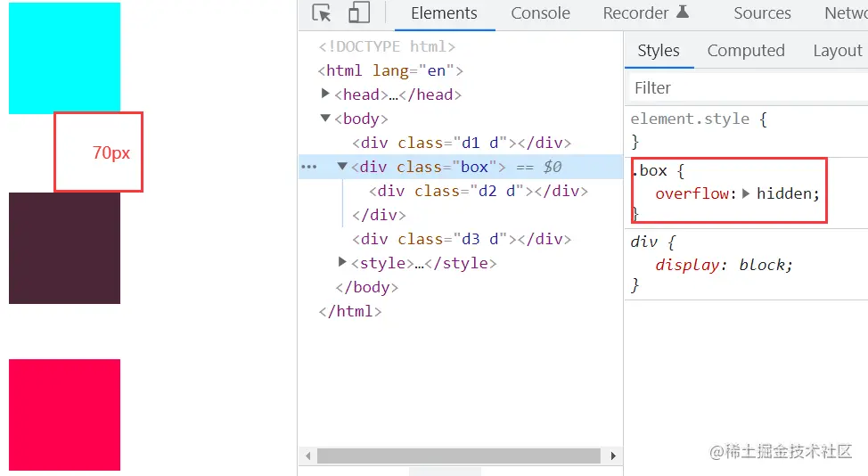Switch to the Elements tab

(444, 12)
